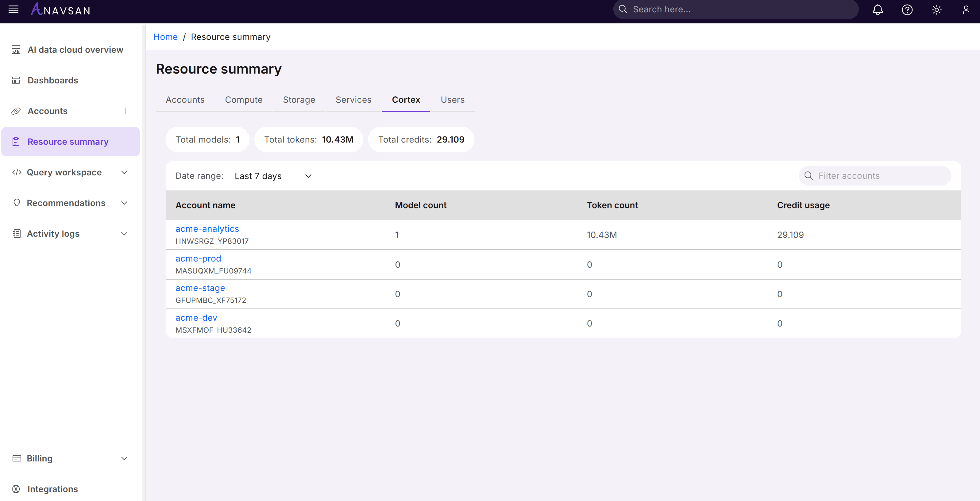Open the Last 7 days date range dropdown
The width and height of the screenshot is (980, 501).
(x=273, y=176)
